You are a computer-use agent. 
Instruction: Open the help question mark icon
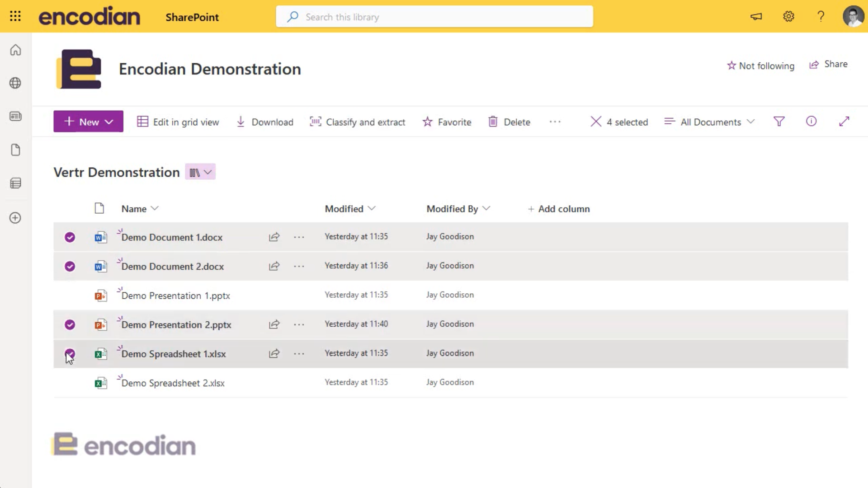pyautogui.click(x=821, y=17)
